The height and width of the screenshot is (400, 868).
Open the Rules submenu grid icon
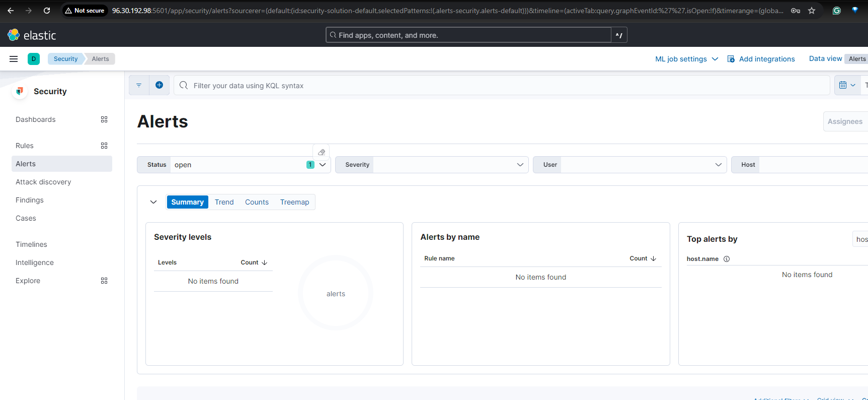coord(104,146)
